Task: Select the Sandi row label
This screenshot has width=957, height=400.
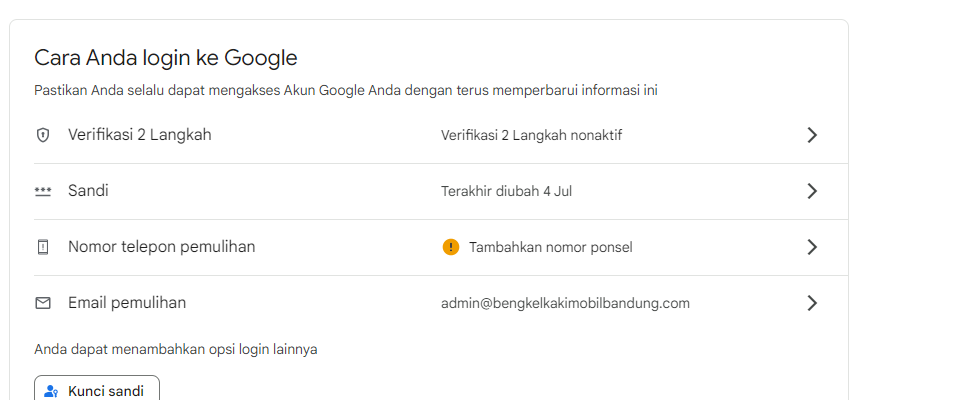Action: tap(88, 191)
